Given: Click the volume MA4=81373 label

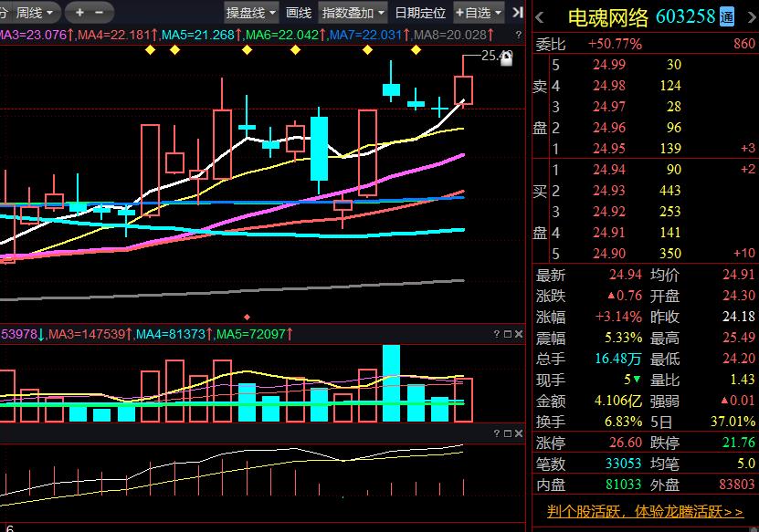Looking at the screenshot, I should [174, 334].
